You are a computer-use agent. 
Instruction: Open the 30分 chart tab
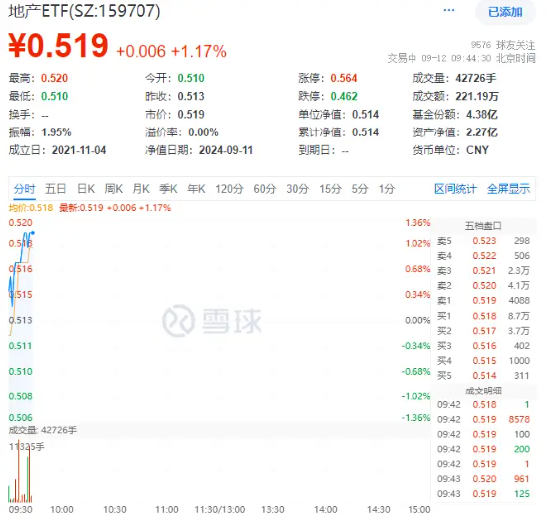click(297, 189)
